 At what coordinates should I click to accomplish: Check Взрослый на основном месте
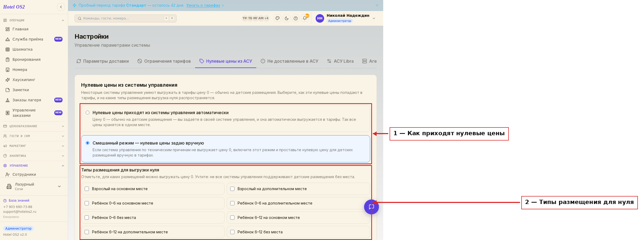87,189
